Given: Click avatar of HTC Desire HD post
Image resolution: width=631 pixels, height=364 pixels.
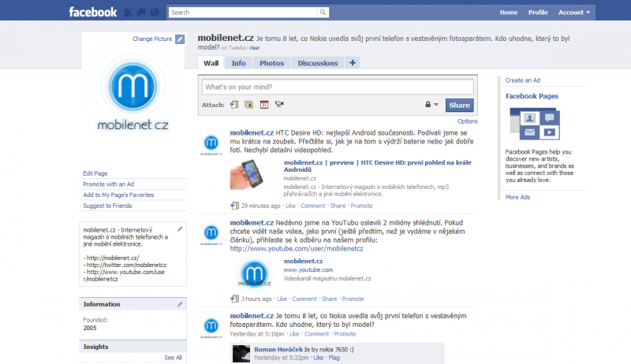Looking at the screenshot, I should point(211,145).
